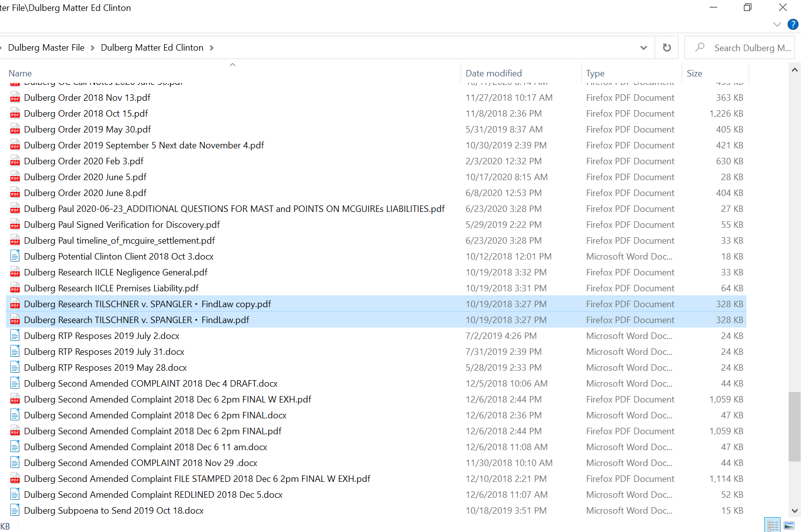The height and width of the screenshot is (532, 801).
Task: Select Dulberg Paul Signed Verification for Discovery.pdf
Action: pyautogui.click(x=122, y=225)
